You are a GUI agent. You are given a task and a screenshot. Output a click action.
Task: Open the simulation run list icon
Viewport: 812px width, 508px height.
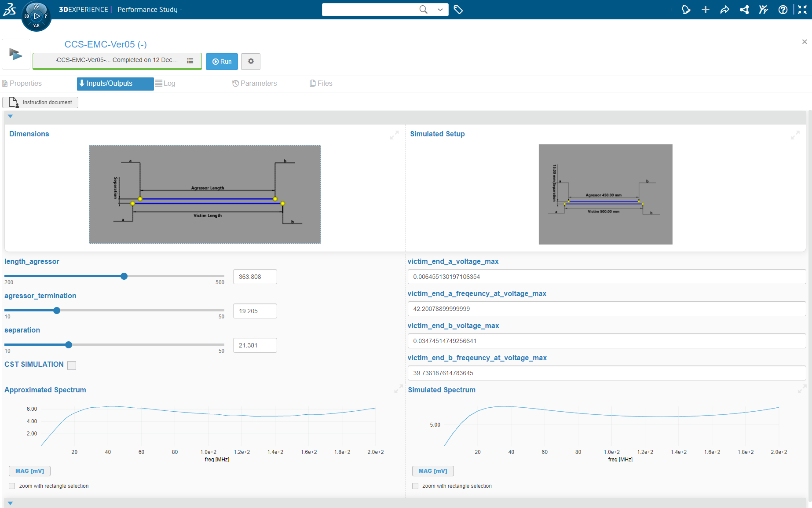190,61
